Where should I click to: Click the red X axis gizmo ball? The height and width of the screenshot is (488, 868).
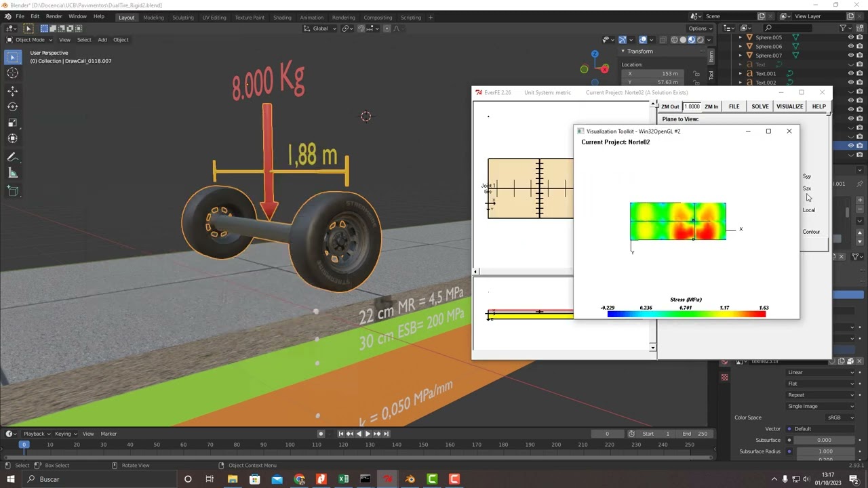tap(604, 68)
